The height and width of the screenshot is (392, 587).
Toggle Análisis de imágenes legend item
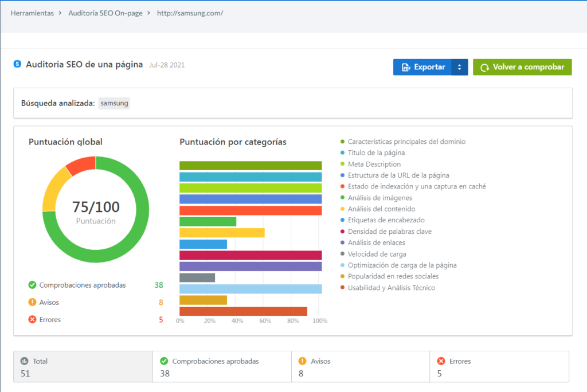point(376,198)
